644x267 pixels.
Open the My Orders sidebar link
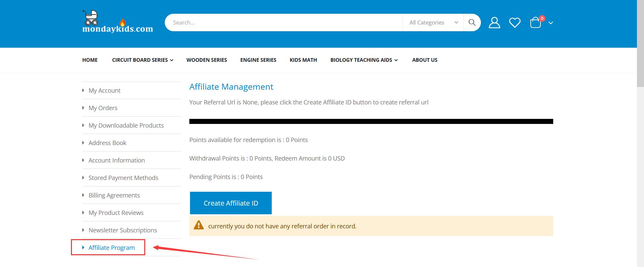click(103, 108)
